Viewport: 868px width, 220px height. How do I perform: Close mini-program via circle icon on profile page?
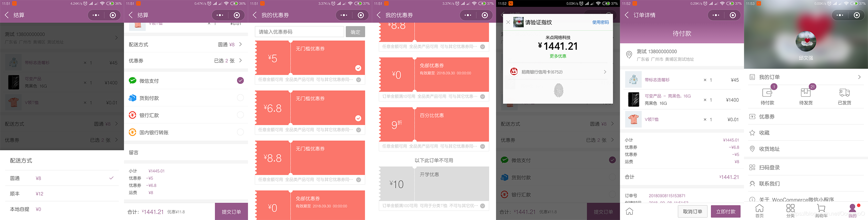[857, 15]
